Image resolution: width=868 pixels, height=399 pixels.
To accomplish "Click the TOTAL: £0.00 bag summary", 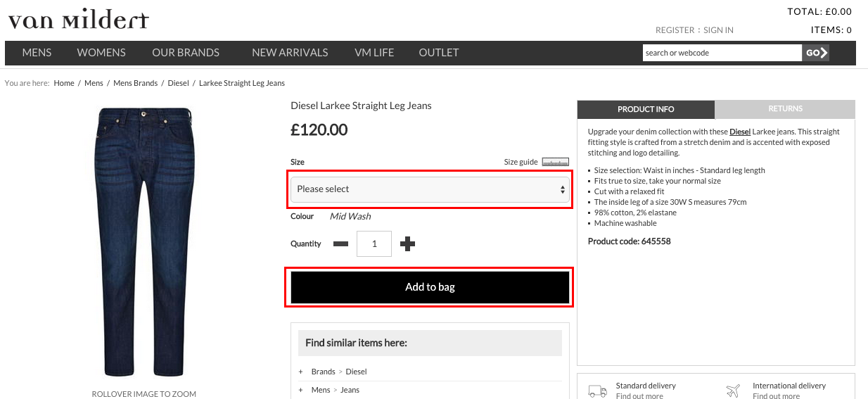I will 819,11.
